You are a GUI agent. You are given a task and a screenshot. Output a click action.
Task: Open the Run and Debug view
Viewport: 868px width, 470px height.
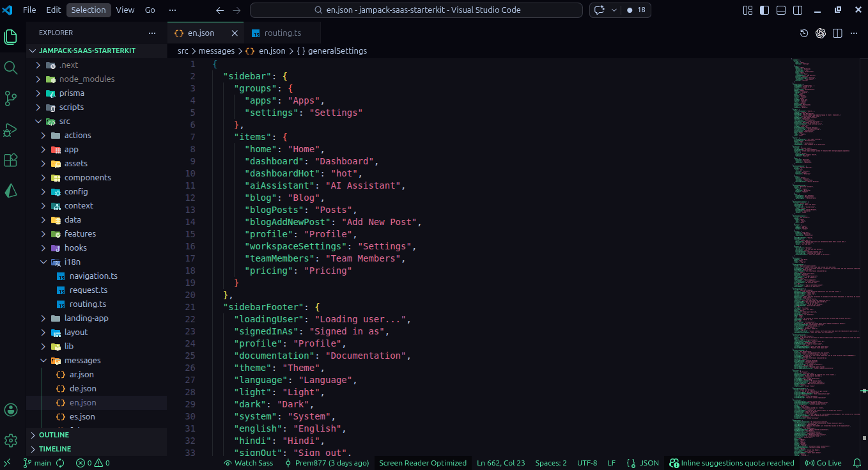pos(11,129)
